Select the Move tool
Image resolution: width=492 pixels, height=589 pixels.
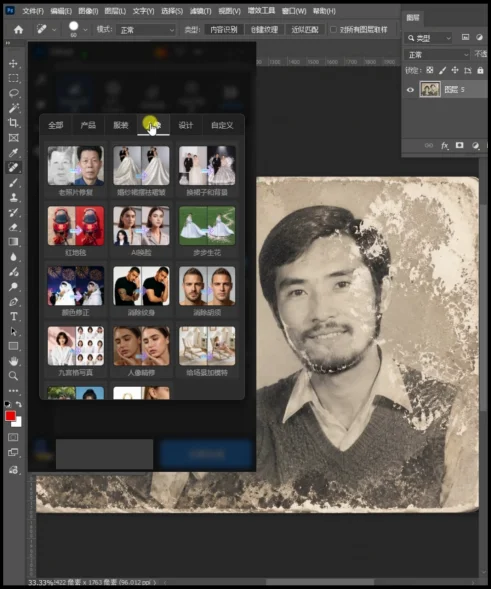click(14, 63)
